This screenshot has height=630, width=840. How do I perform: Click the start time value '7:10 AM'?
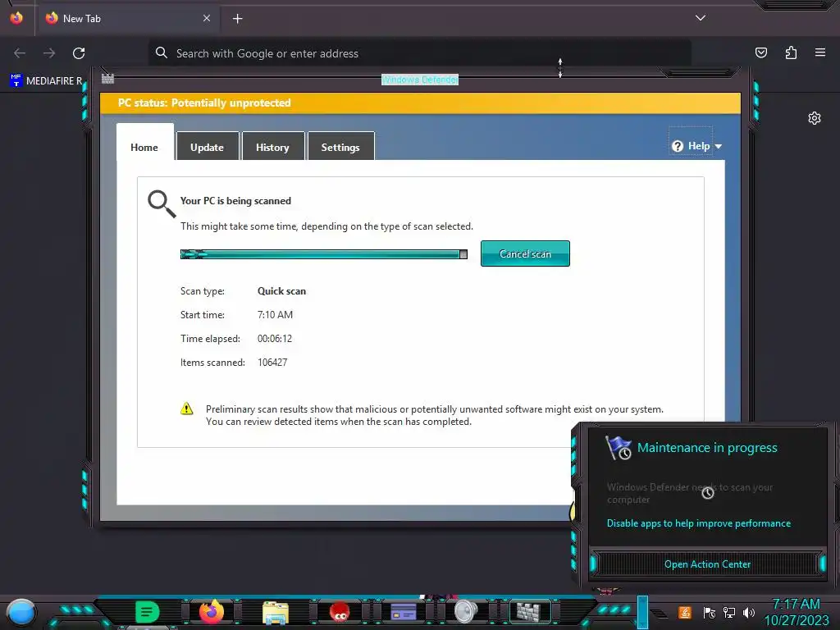(x=275, y=314)
